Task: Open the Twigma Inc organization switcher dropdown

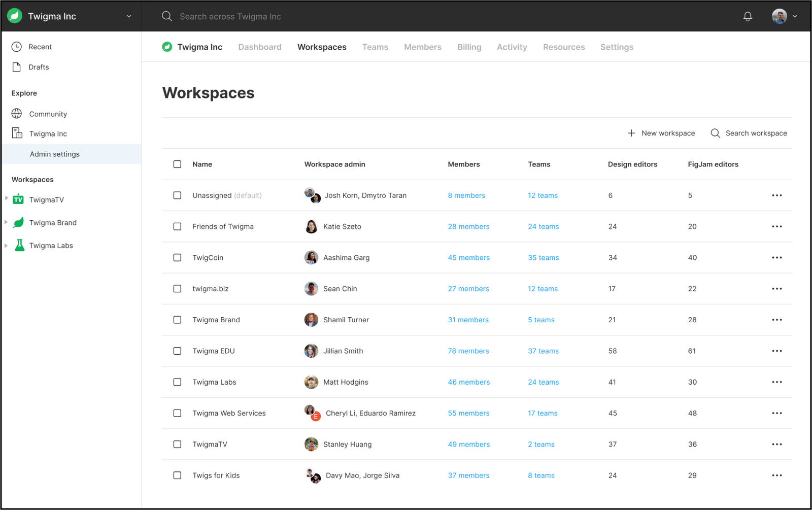Action: [x=129, y=16]
